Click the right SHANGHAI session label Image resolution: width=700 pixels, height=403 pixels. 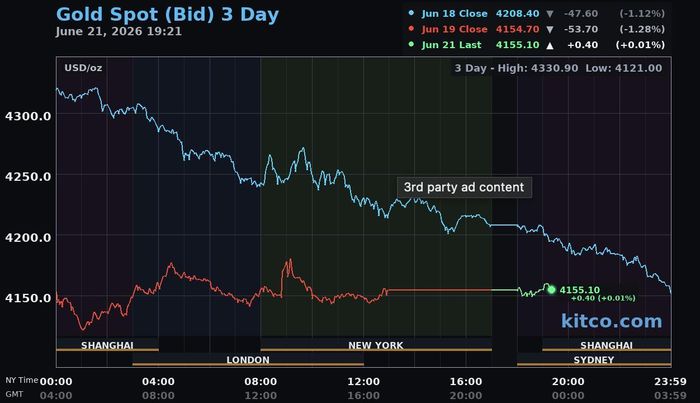pyautogui.click(x=606, y=345)
